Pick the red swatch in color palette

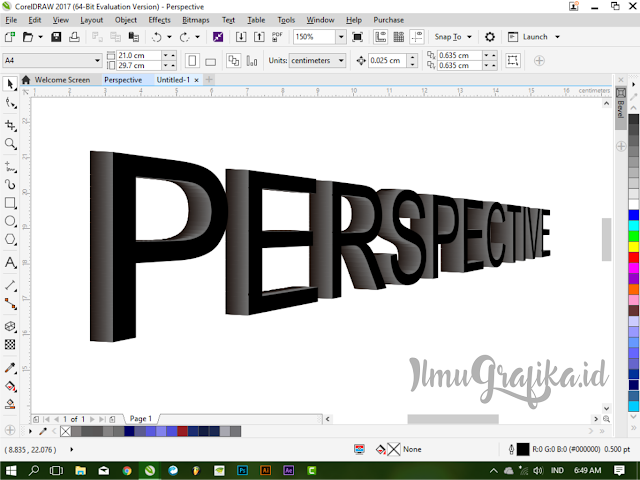click(x=633, y=257)
